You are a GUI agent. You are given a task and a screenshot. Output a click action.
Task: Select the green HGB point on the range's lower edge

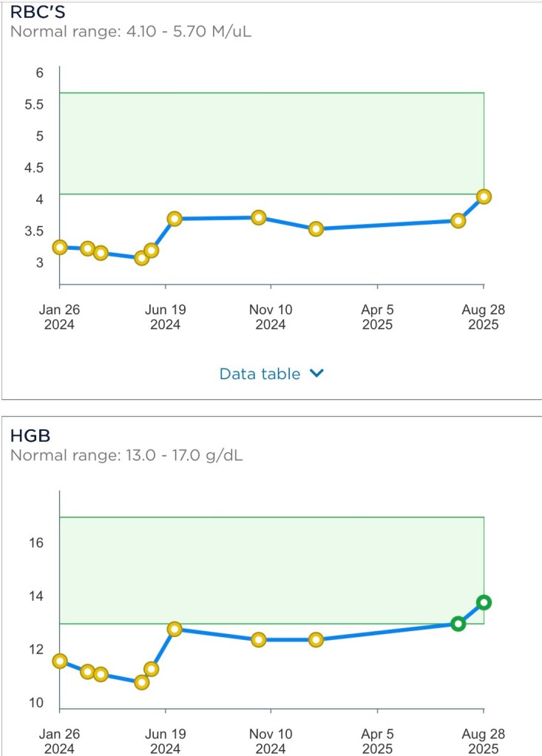click(458, 624)
